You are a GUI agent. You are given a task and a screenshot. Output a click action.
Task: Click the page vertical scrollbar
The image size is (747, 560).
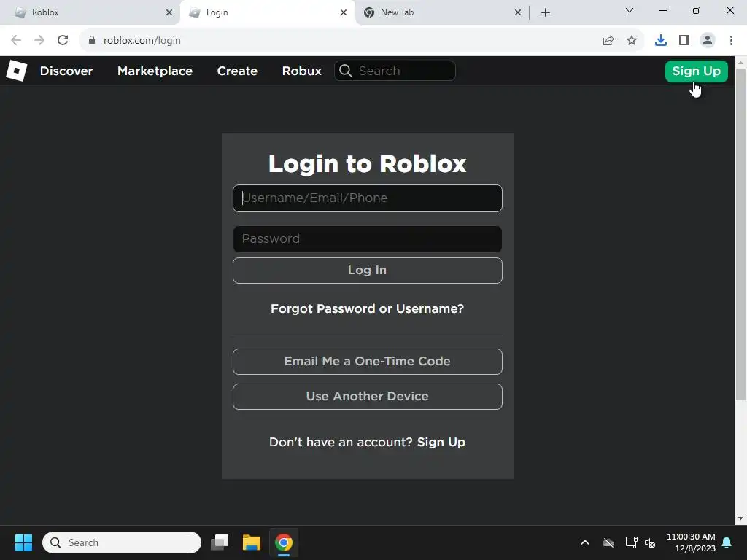point(740,233)
